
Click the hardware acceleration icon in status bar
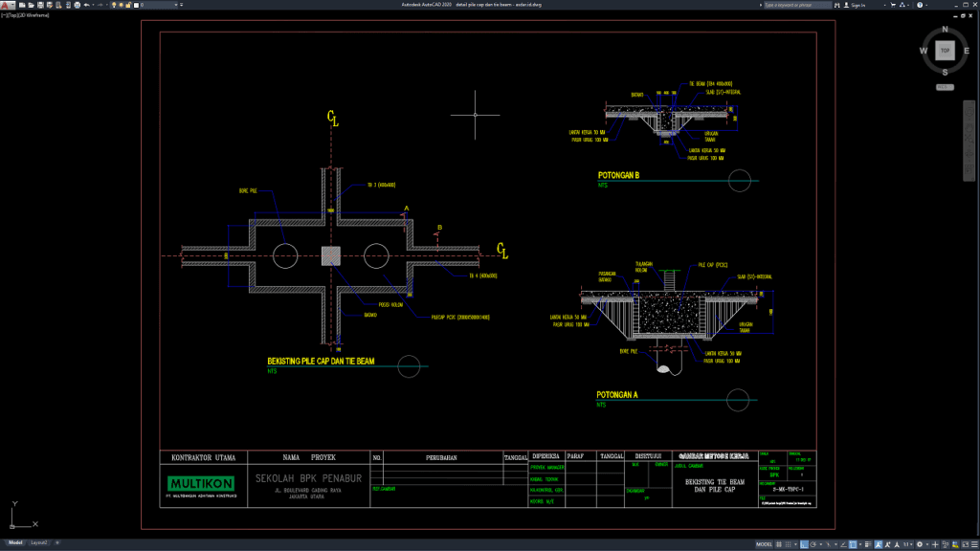954,544
